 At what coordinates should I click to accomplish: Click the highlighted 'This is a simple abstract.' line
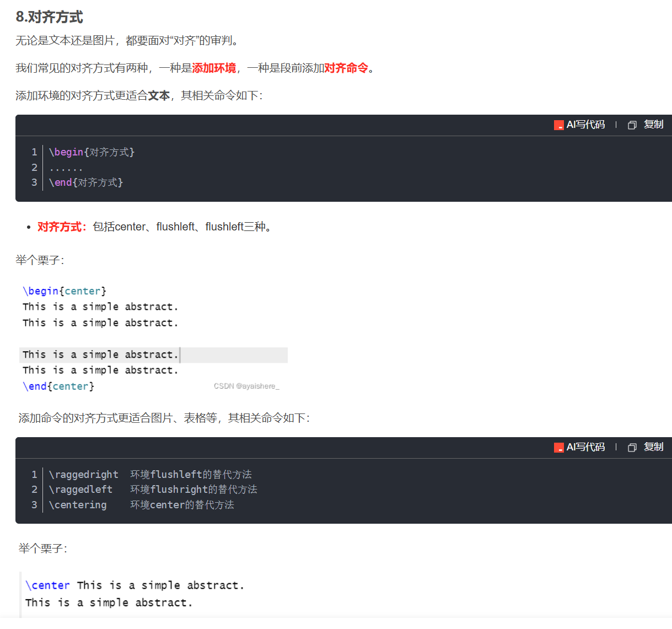(100, 354)
